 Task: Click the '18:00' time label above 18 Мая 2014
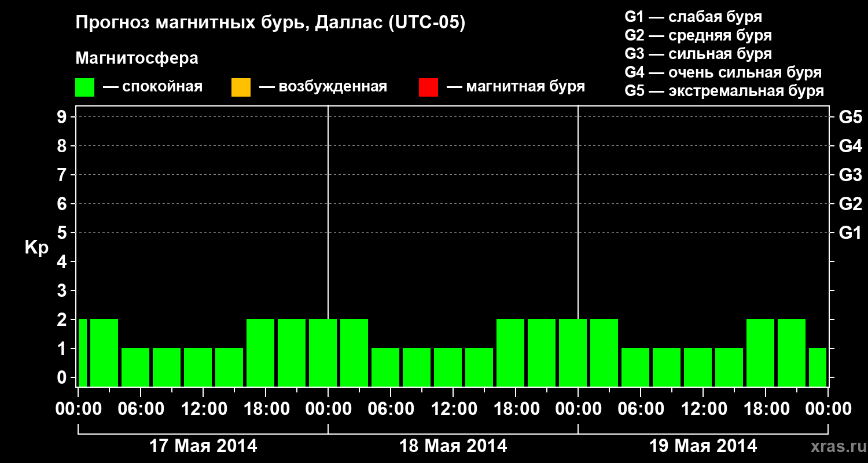point(516,409)
